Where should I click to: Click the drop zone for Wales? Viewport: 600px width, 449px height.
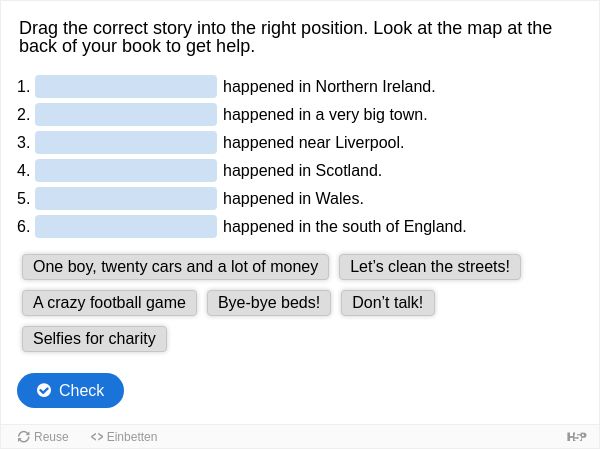pos(126,198)
